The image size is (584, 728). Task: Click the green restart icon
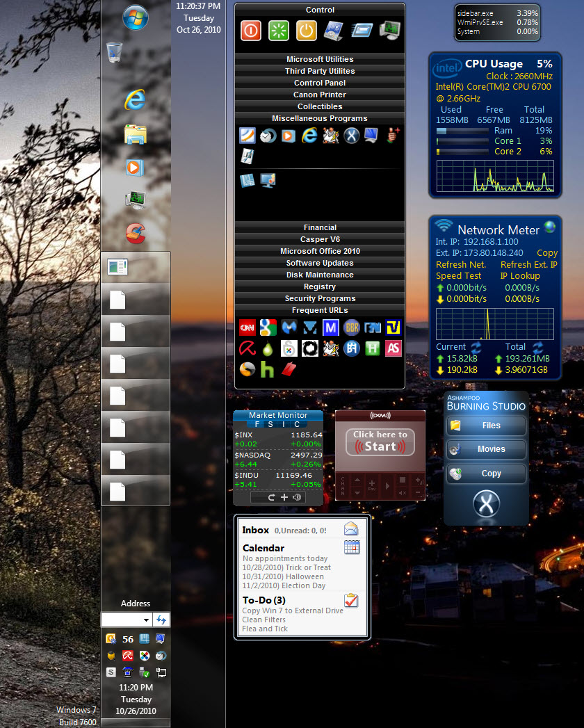279,31
